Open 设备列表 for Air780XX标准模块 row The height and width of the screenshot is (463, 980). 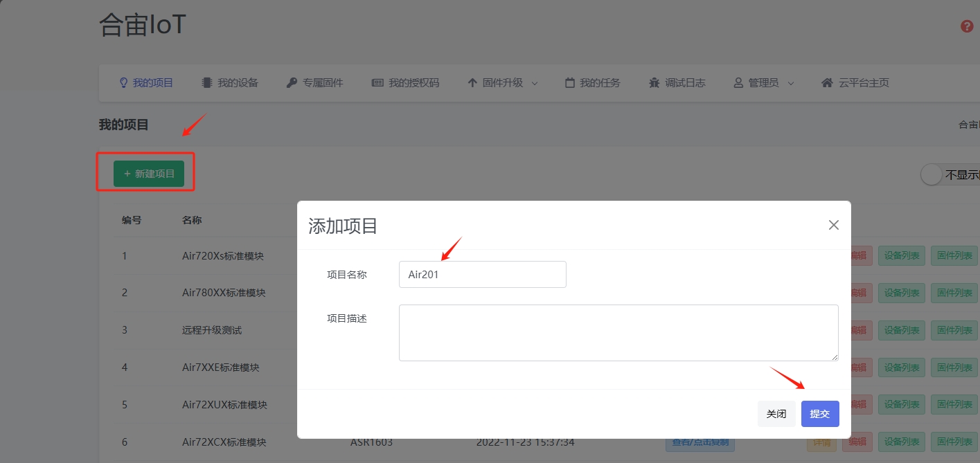[x=902, y=293]
